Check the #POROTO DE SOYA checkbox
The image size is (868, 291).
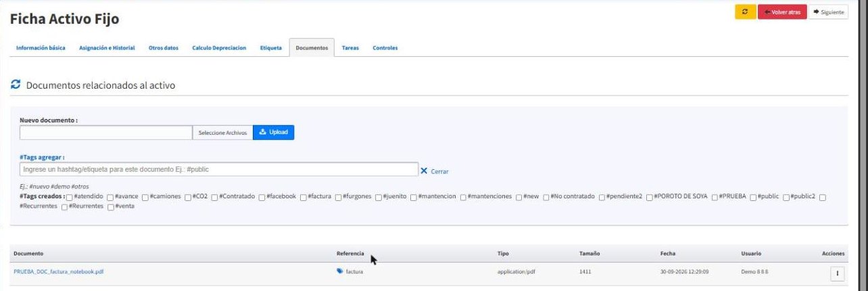[x=649, y=197]
